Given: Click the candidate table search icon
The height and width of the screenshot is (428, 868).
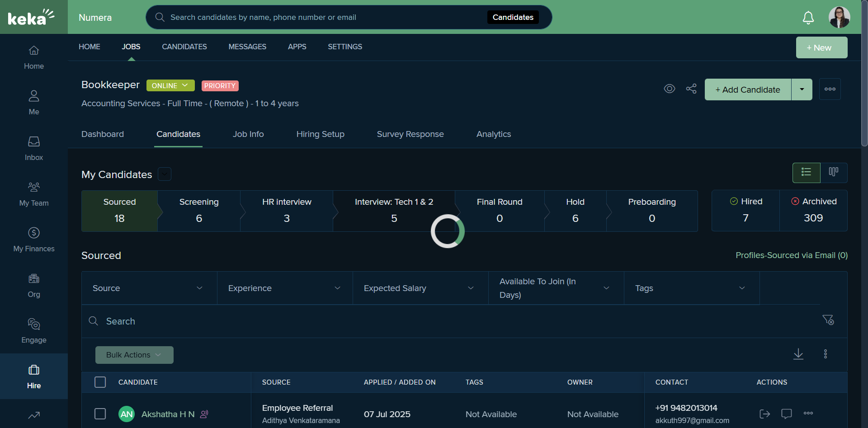Looking at the screenshot, I should pyautogui.click(x=94, y=321).
